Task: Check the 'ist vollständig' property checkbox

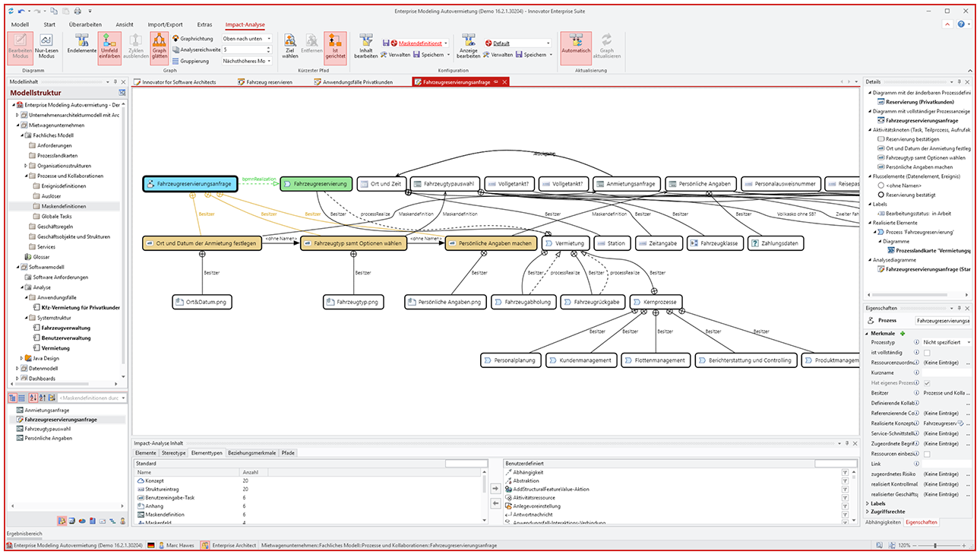Action: (927, 353)
